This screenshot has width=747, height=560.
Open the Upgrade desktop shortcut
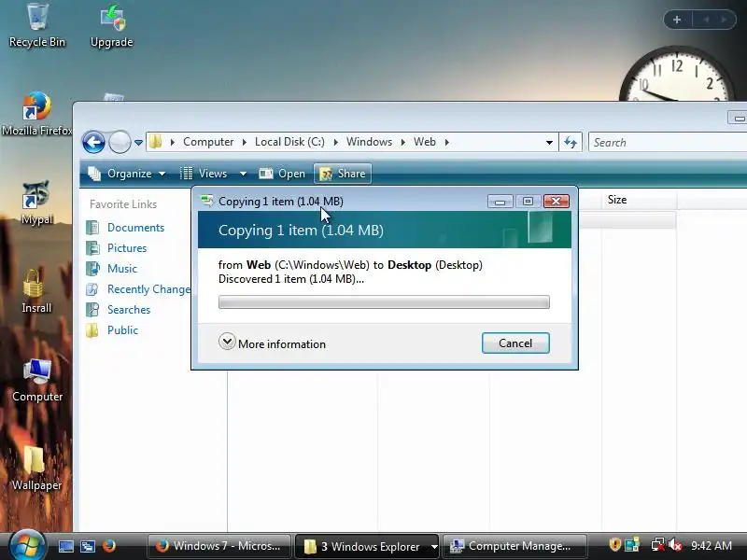(x=112, y=25)
